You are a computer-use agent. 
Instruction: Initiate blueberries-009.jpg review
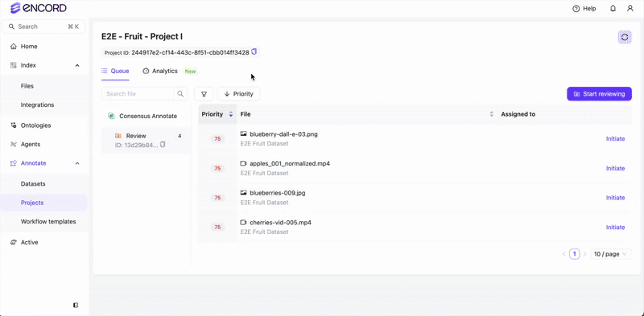tap(615, 198)
